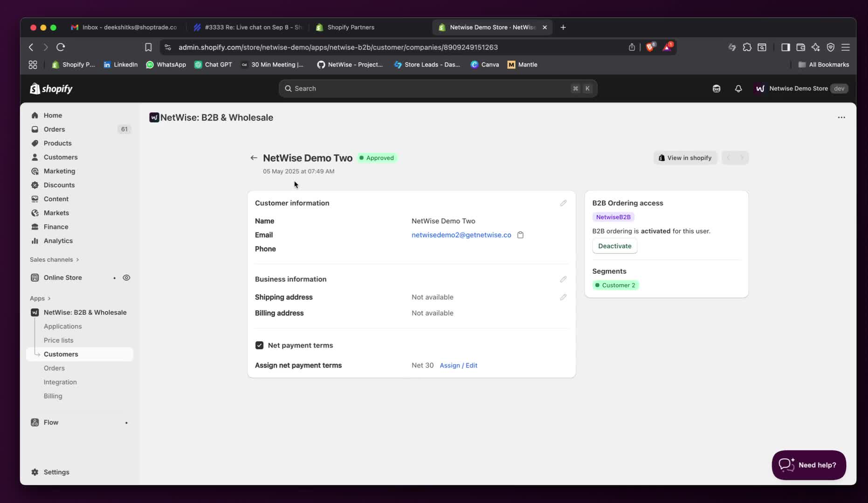
Task: Go to next customer with right chevron
Action: pos(742,158)
